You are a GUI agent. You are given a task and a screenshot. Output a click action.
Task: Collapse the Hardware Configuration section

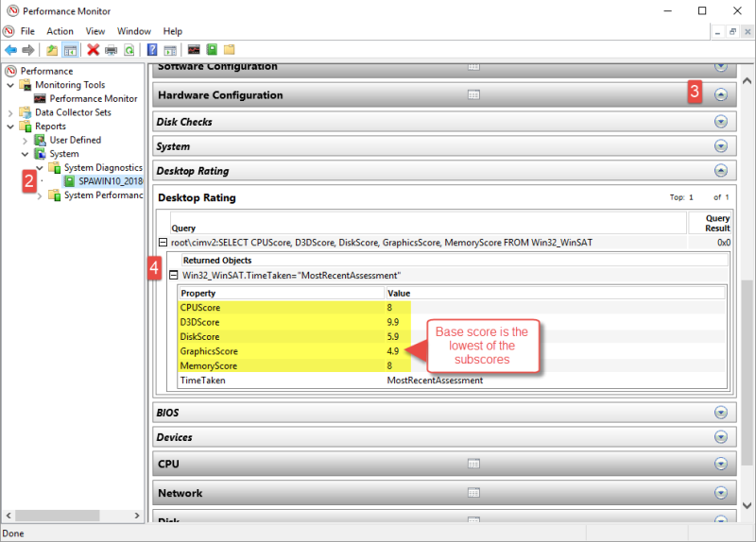point(720,95)
